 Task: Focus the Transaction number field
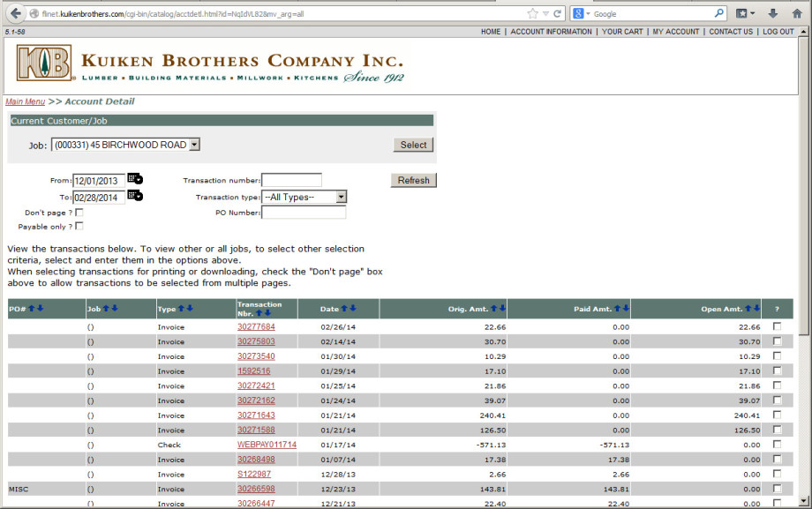click(x=291, y=180)
